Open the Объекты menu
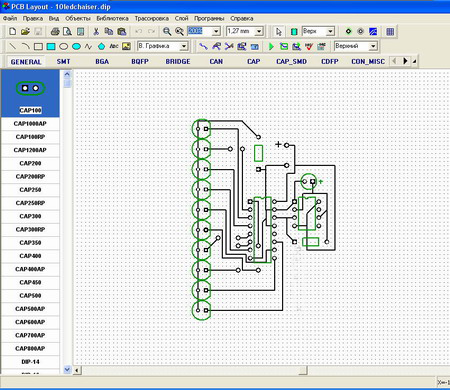This screenshot has width=450, height=390. pos(78,18)
